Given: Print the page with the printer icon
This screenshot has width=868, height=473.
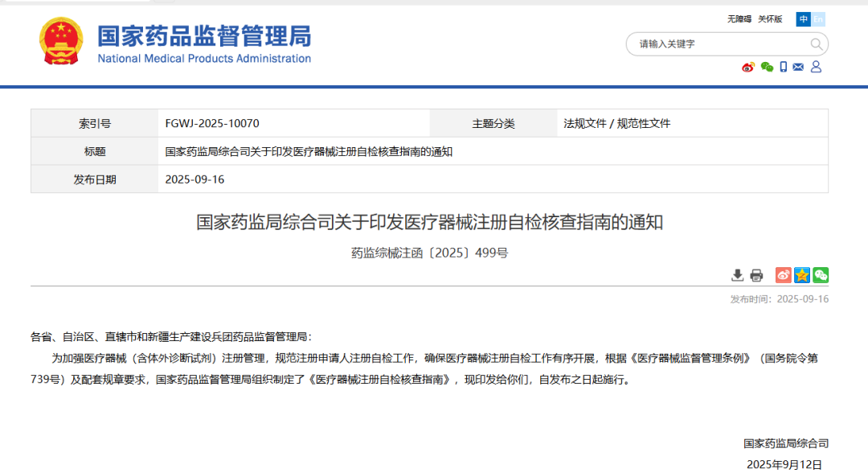Looking at the screenshot, I should point(756,275).
